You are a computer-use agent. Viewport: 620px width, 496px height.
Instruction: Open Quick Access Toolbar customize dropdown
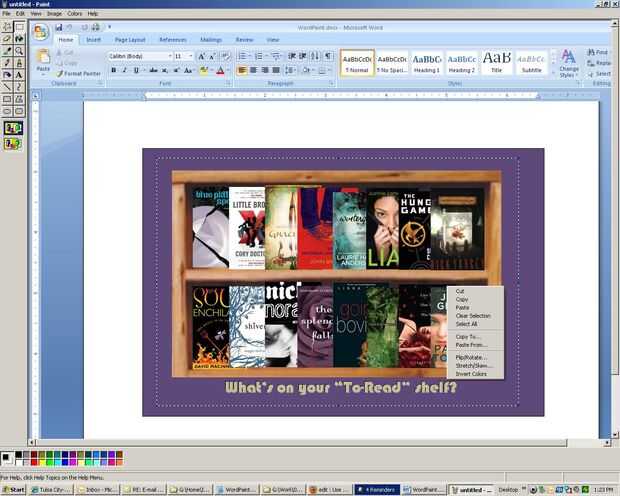pyautogui.click(x=110, y=27)
